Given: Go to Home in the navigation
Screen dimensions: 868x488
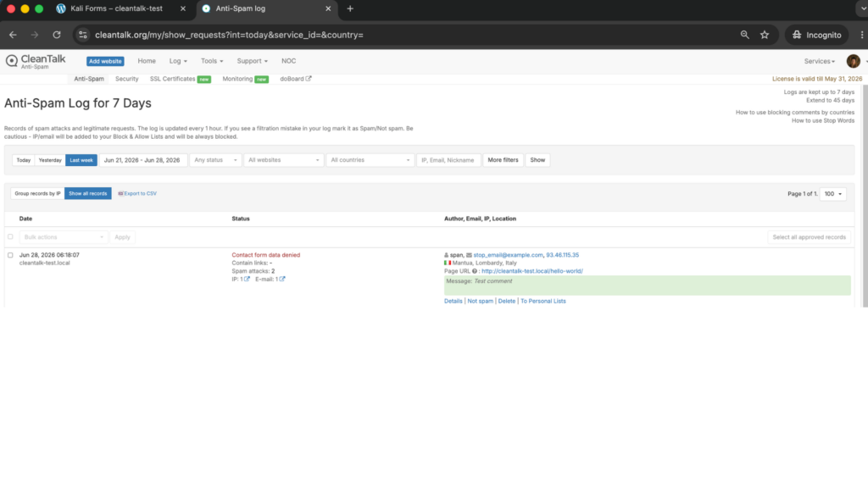Looking at the screenshot, I should click(x=147, y=61).
